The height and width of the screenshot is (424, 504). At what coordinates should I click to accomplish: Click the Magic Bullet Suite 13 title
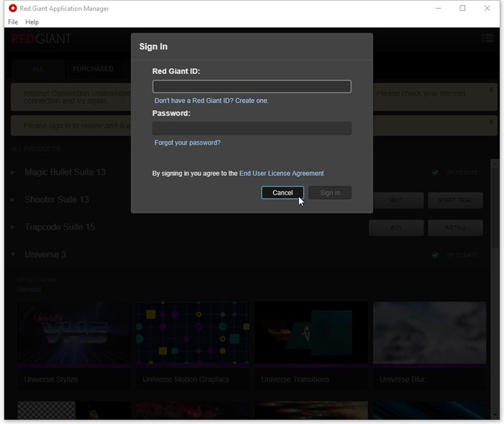click(65, 172)
